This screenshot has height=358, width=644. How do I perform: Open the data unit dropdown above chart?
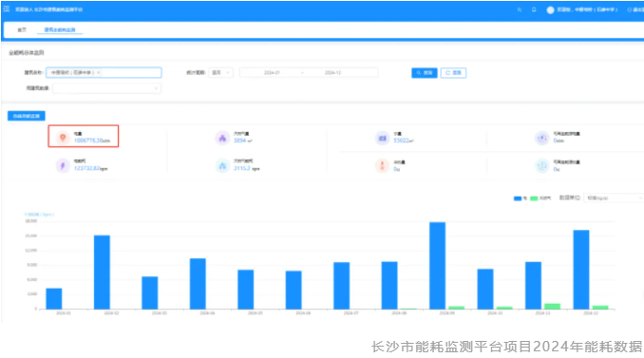point(614,198)
